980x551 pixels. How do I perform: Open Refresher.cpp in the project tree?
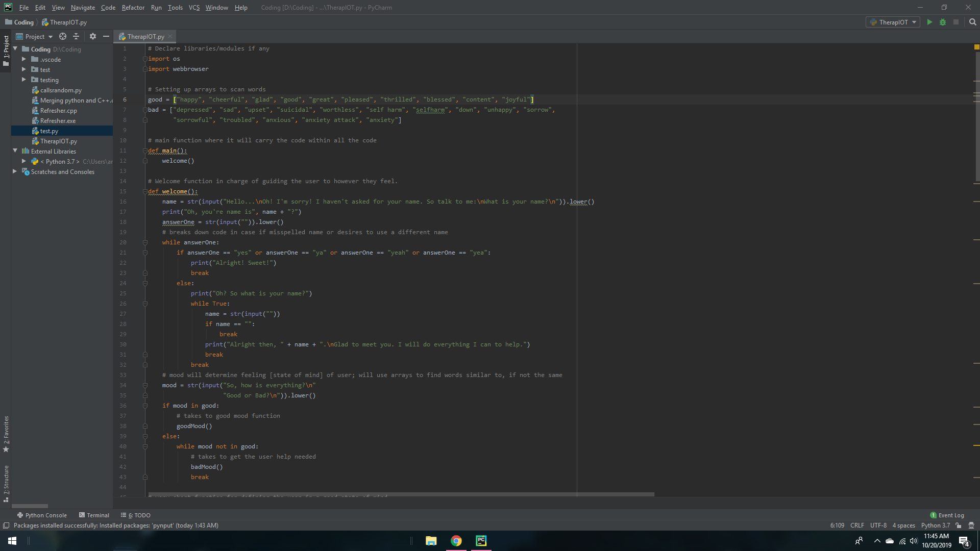58,111
